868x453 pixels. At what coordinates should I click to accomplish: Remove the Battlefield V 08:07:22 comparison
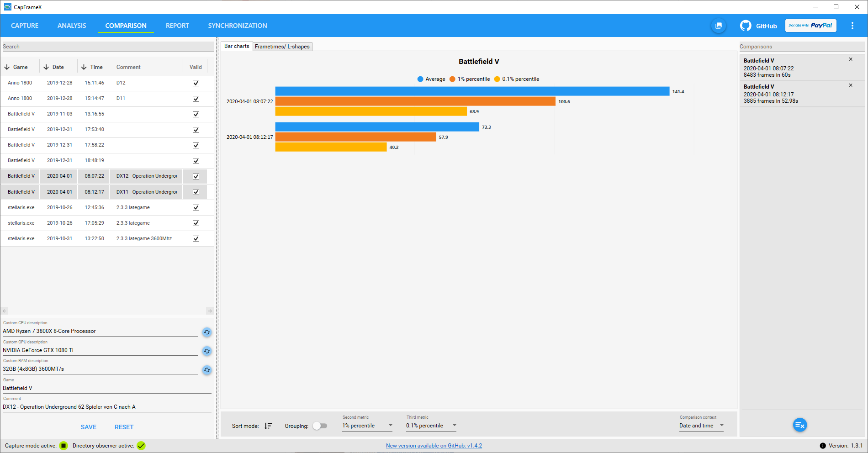[851, 59]
